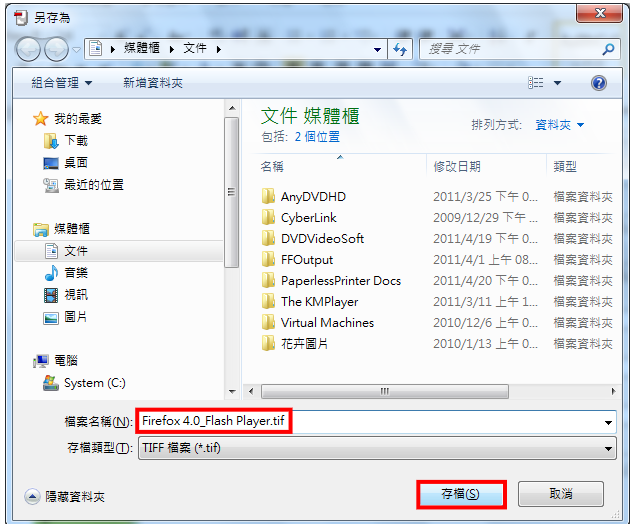Click the change view icon
The height and width of the screenshot is (524, 640).
pyautogui.click(x=536, y=83)
